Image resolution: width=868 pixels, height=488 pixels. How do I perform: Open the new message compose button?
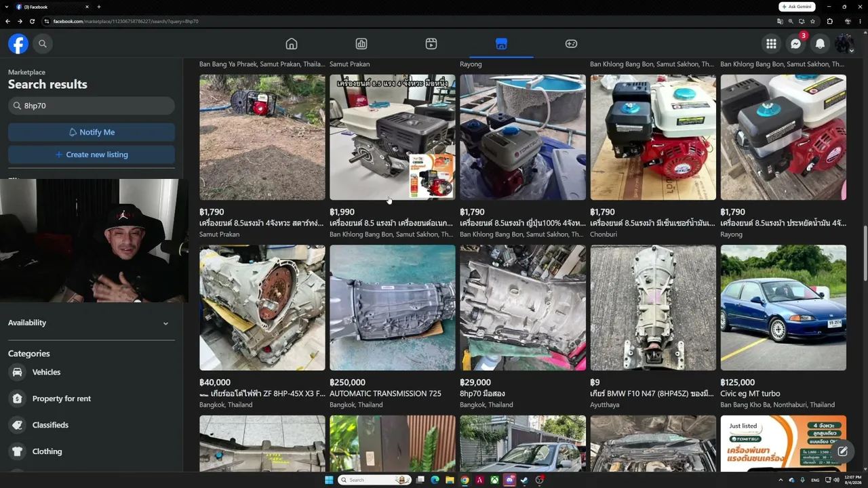coord(842,451)
